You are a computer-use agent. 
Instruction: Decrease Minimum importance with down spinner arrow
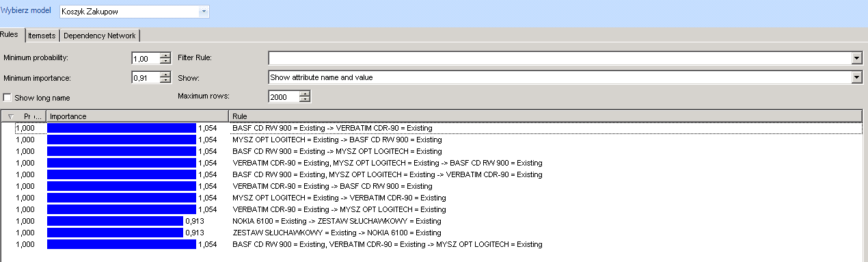(165, 80)
